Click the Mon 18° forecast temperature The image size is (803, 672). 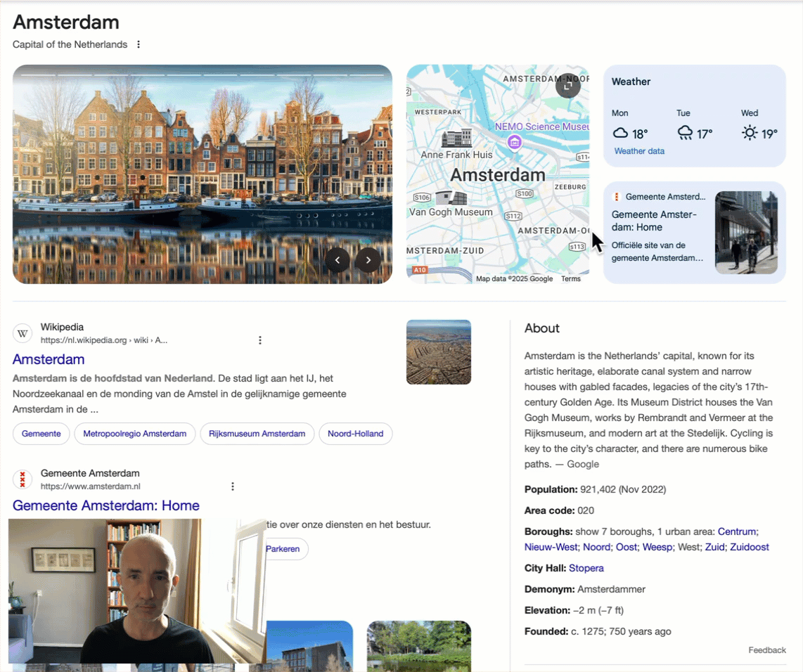tap(640, 134)
